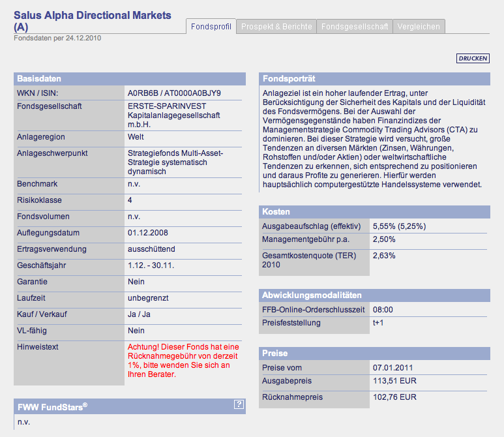The width and height of the screenshot is (504, 437).
Task: Click the red Rücknahmegebühr warning text
Action: (x=183, y=361)
